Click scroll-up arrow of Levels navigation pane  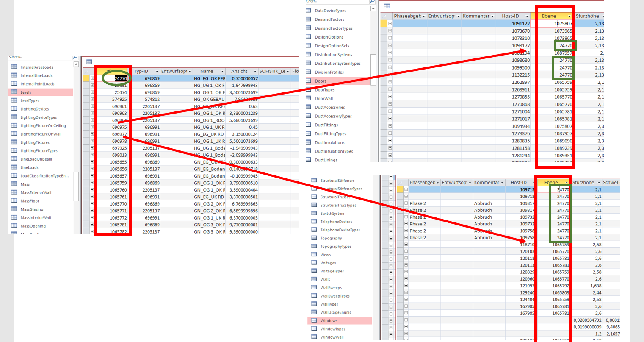76,64
